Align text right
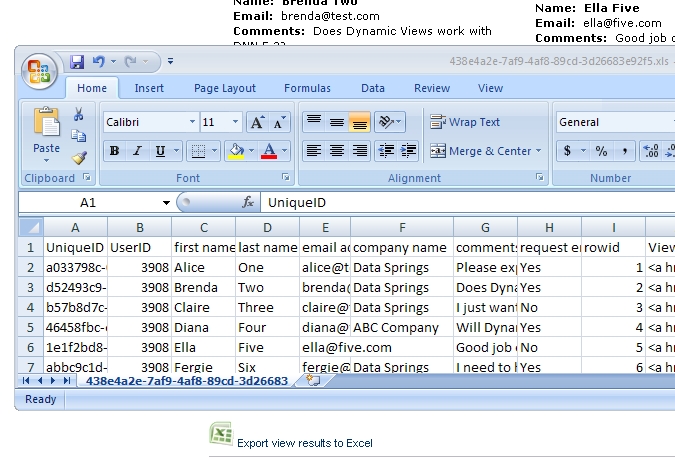The height and width of the screenshot is (459, 675). 359,151
